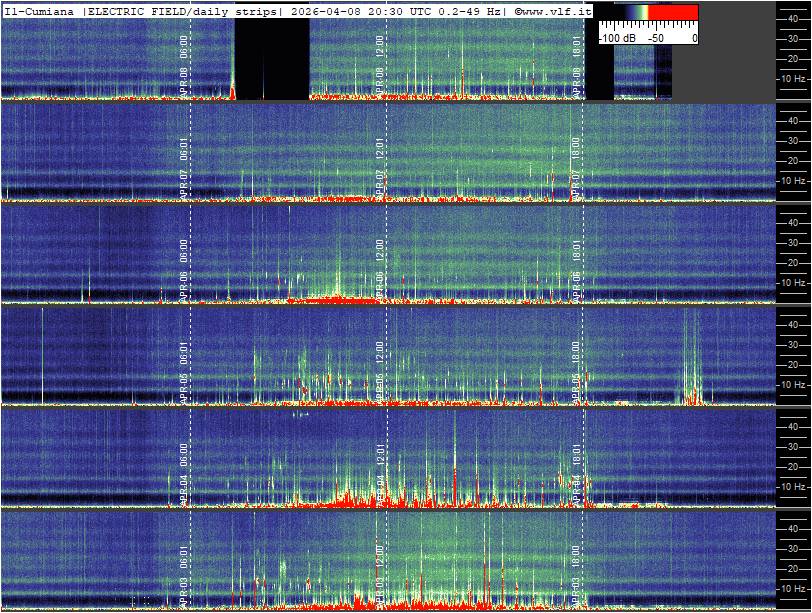This screenshot has height=613, width=812.
Task: Click the 40 tick on top strip frequency axis
Action: click(x=792, y=17)
